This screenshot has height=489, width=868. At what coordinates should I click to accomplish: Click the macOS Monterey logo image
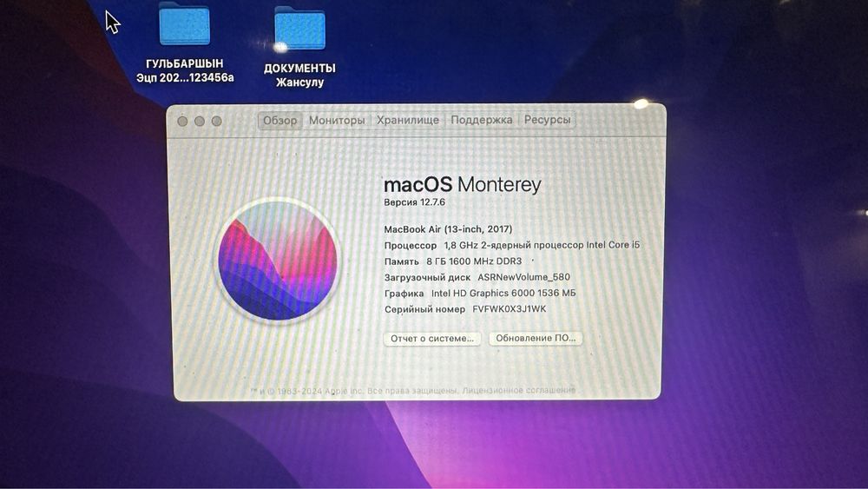pyautogui.click(x=278, y=260)
